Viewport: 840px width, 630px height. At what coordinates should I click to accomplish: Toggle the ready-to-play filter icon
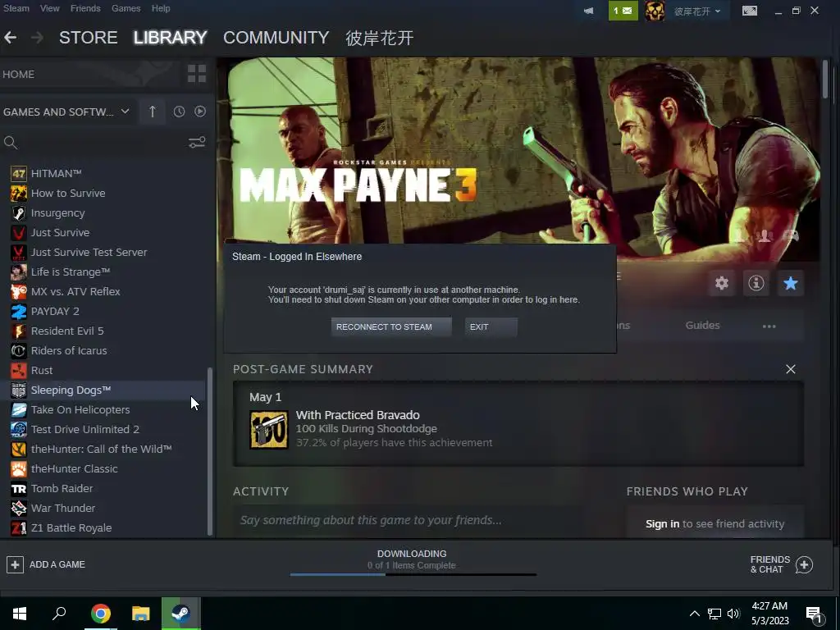pyautogui.click(x=200, y=112)
